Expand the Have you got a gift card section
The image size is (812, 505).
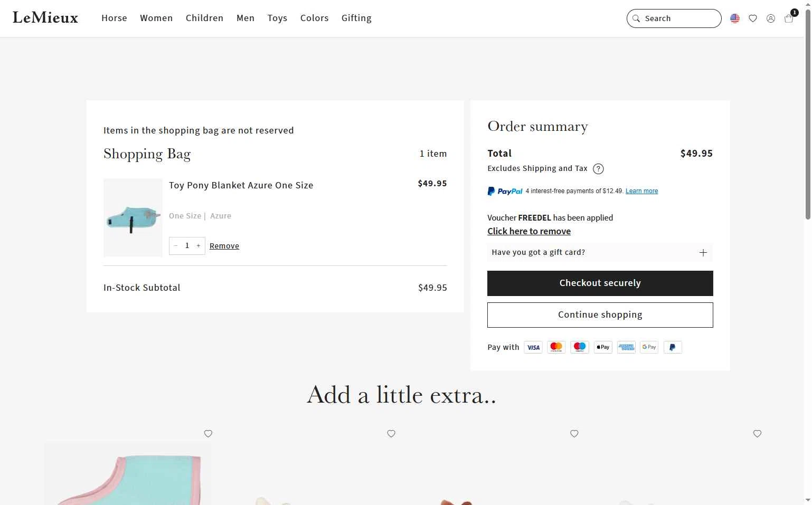click(x=600, y=252)
